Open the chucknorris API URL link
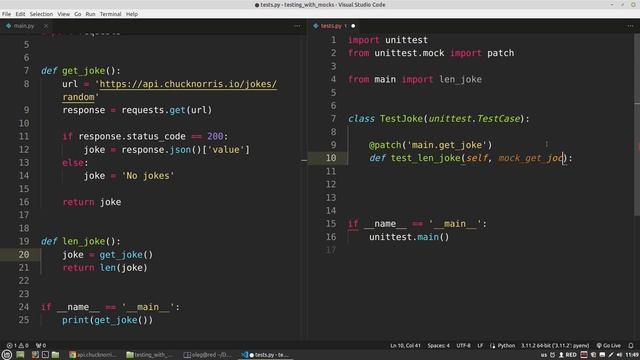The height and width of the screenshot is (360, 640). [188, 84]
